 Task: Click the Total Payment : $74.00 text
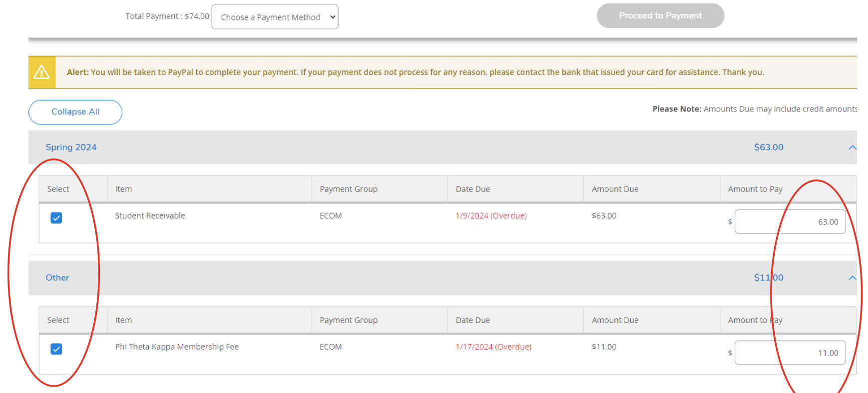tap(167, 16)
